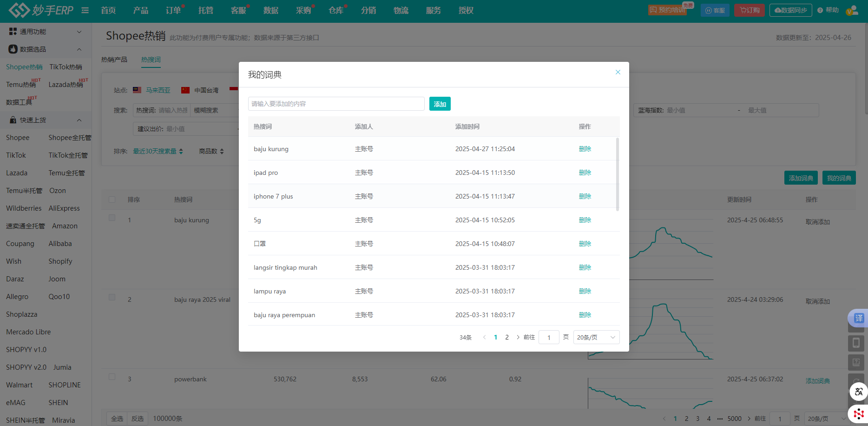Toggle the table header select-all checkbox
868x426 pixels.
point(112,200)
